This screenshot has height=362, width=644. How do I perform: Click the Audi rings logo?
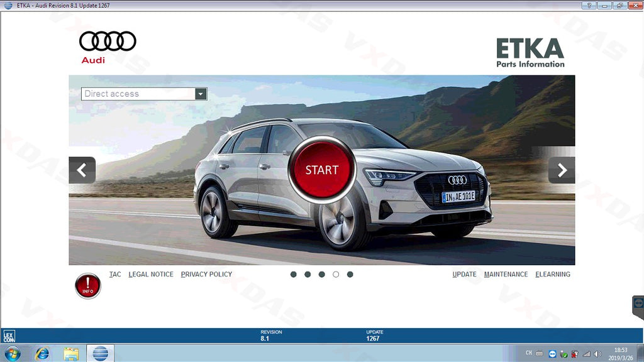pyautogui.click(x=108, y=41)
